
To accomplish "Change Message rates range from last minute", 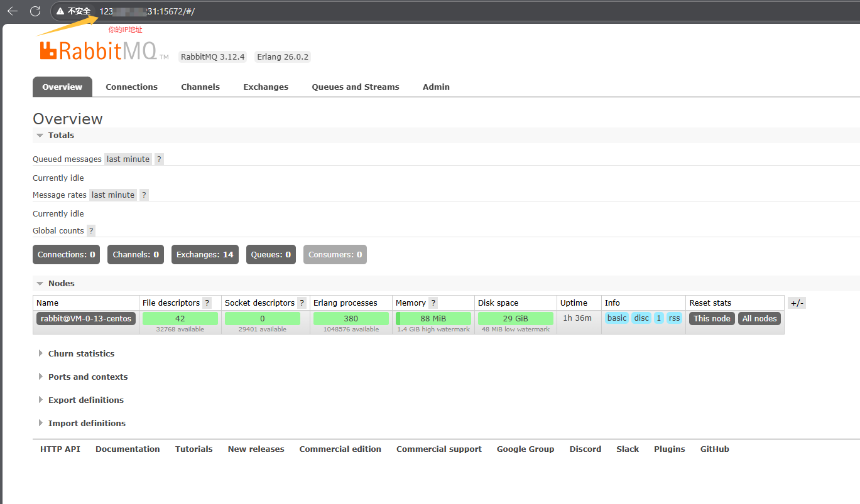I will click(x=113, y=195).
